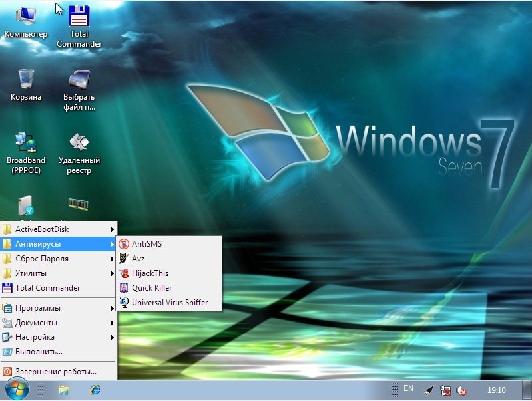Expand the Утилиты submenu
This screenshot has width=532, height=401.
[x=59, y=273]
